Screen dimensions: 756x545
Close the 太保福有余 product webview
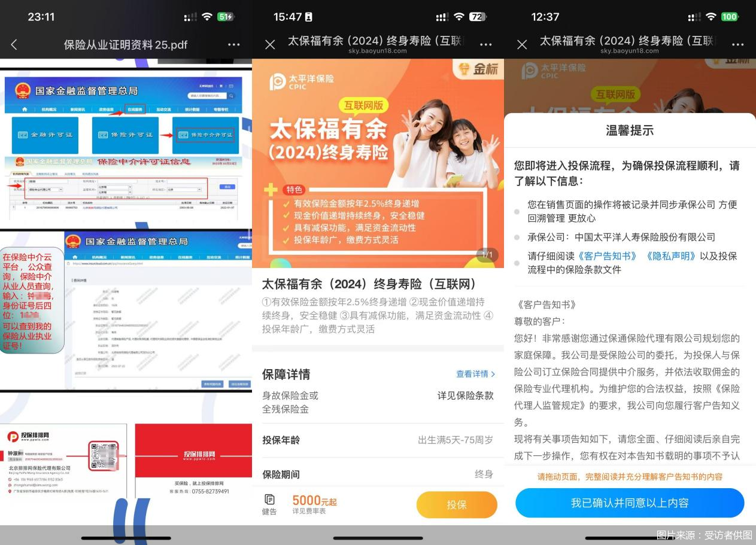point(270,44)
